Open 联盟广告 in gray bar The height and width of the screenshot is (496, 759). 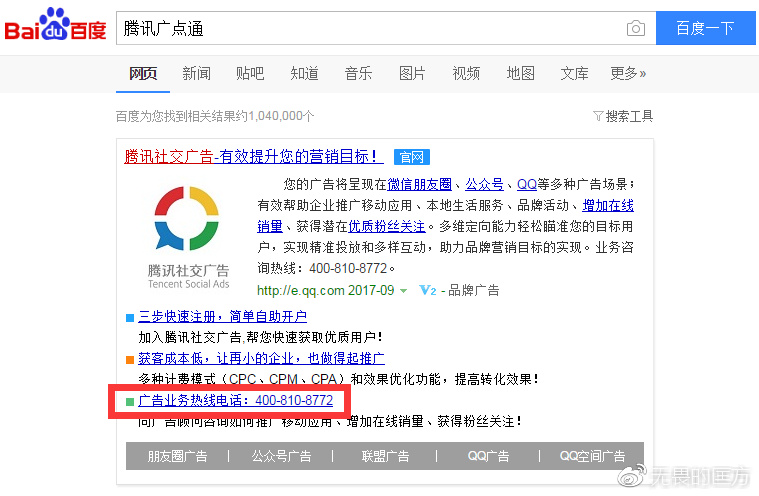[385, 456]
